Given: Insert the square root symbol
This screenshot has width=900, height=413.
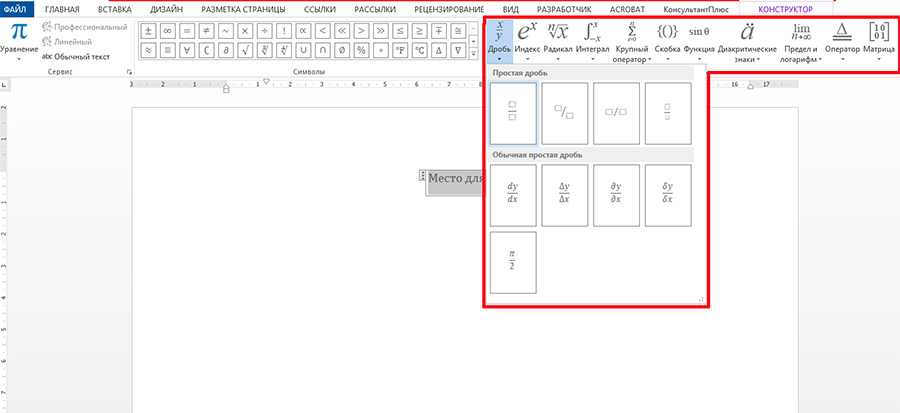Looking at the screenshot, I should tap(246, 50).
